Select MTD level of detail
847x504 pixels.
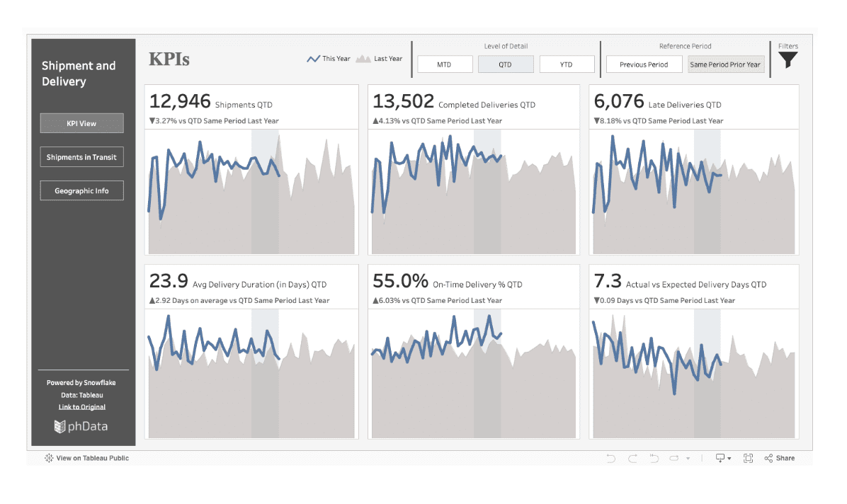444,64
